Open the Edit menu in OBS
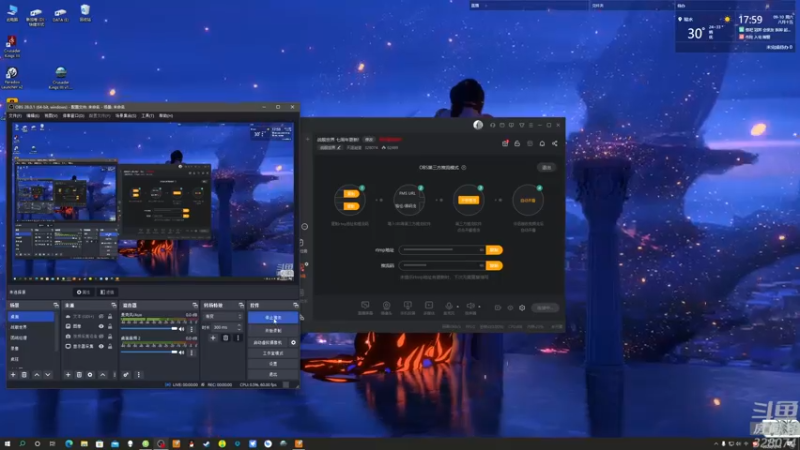Image resolution: width=800 pixels, height=450 pixels. click(x=32, y=116)
